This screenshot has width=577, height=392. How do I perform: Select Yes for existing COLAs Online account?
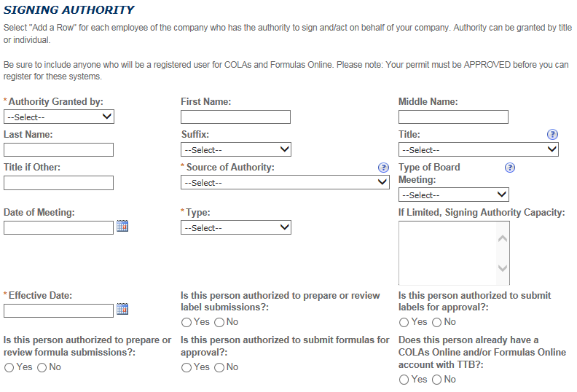point(404,380)
